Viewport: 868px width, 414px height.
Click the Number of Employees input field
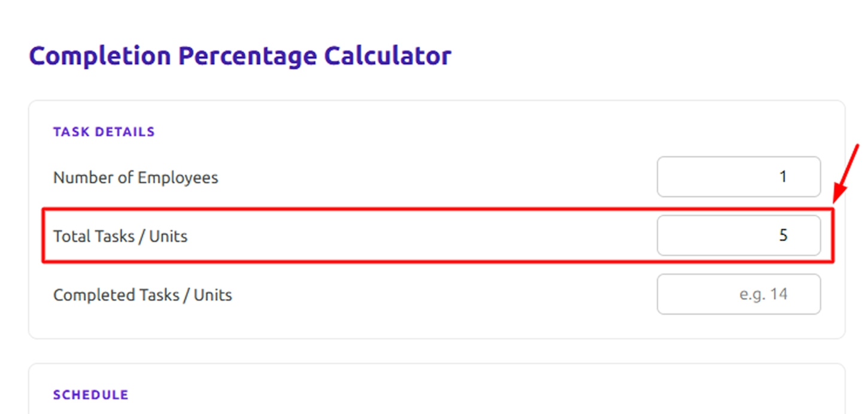[738, 177]
